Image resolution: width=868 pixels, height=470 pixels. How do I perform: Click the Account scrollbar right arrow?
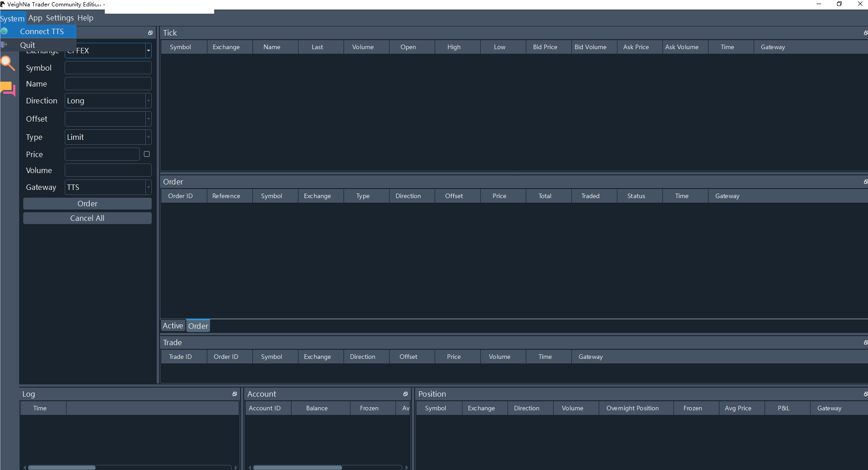[406, 467]
